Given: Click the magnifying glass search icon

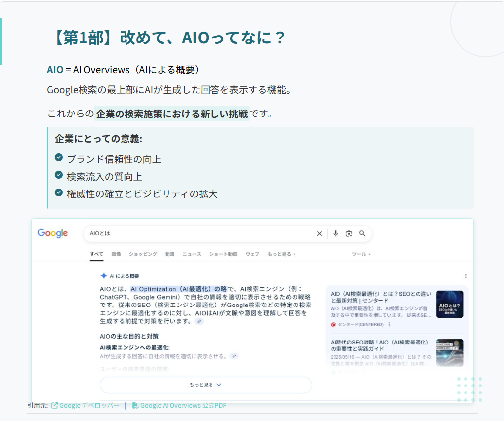Looking at the screenshot, I should pyautogui.click(x=362, y=233).
